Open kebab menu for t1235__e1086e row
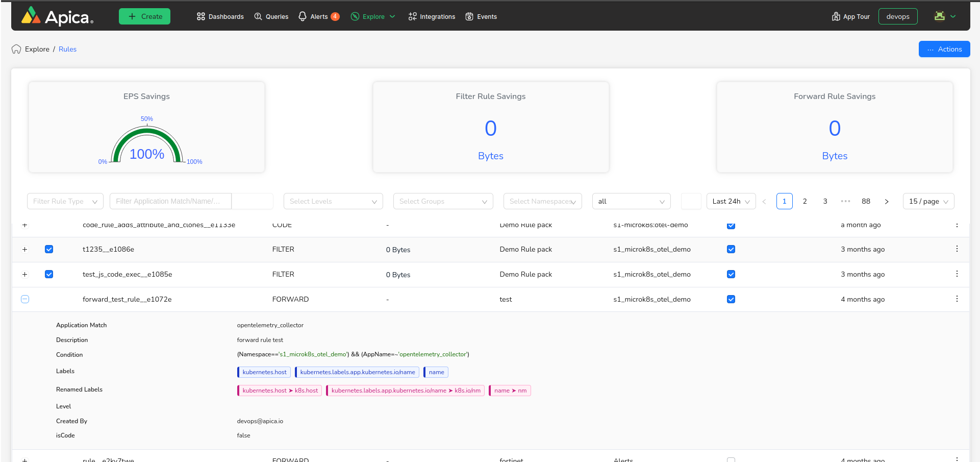Image resolution: width=980 pixels, height=462 pixels. 957,249
